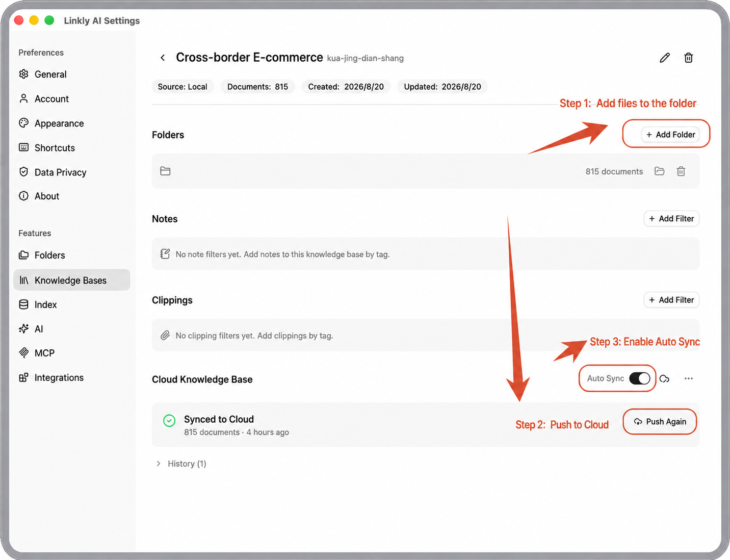Click the '815 documents' count in folder row
The width and height of the screenshot is (730, 560).
614,171
